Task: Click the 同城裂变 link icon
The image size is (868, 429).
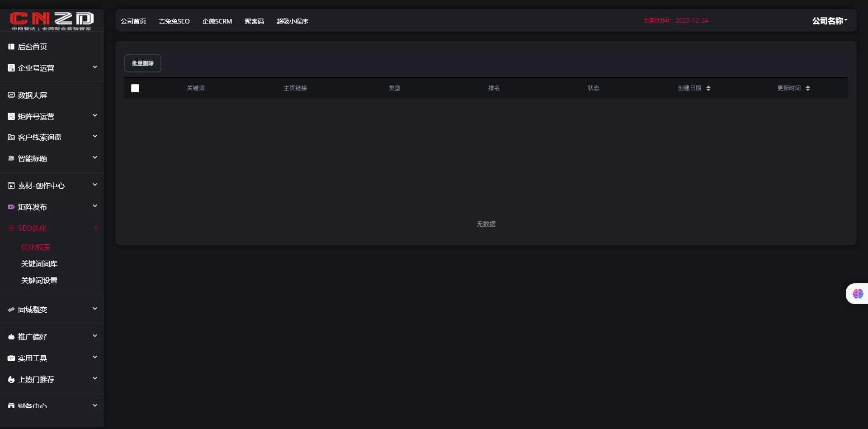Action: tap(11, 310)
